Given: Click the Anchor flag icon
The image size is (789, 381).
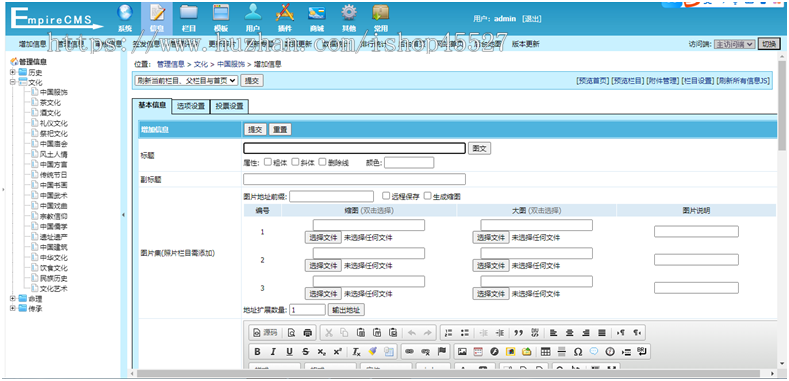Looking at the screenshot, I should coord(442,352).
